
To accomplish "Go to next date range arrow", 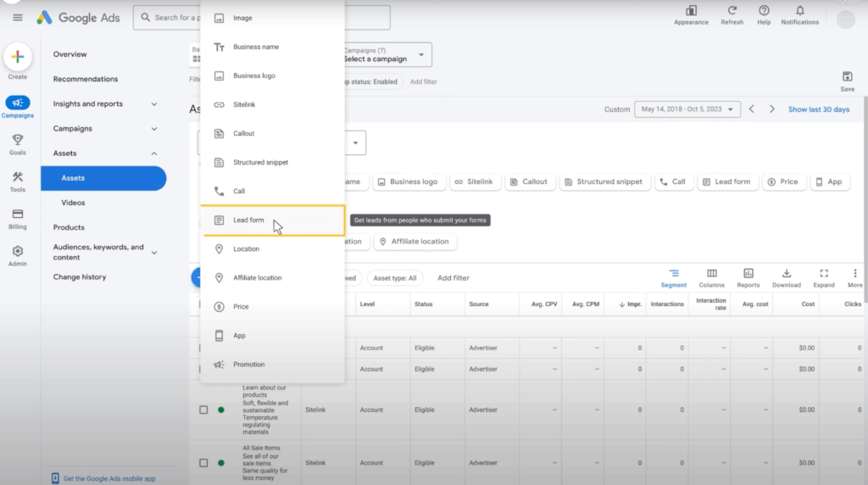I will click(772, 109).
